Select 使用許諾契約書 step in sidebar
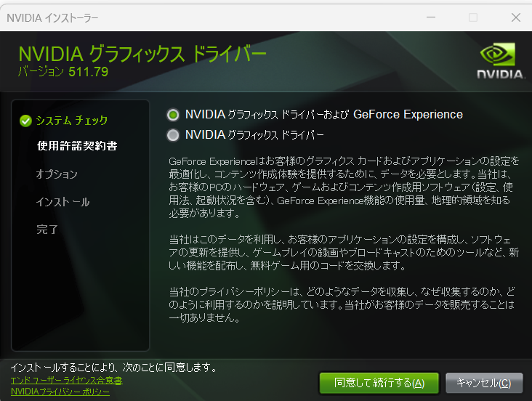 click(77, 146)
